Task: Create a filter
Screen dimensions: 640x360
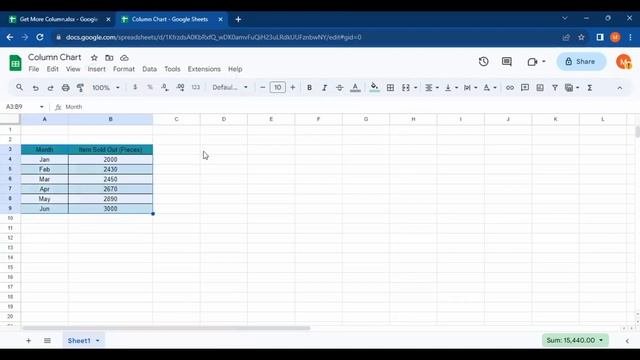Action: (x=555, y=87)
